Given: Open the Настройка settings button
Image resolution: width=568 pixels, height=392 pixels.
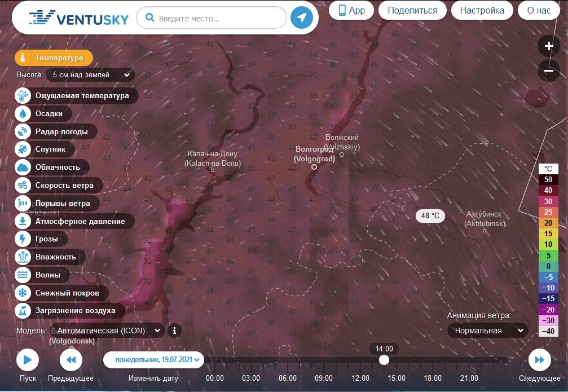Looking at the screenshot, I should pyautogui.click(x=482, y=10).
